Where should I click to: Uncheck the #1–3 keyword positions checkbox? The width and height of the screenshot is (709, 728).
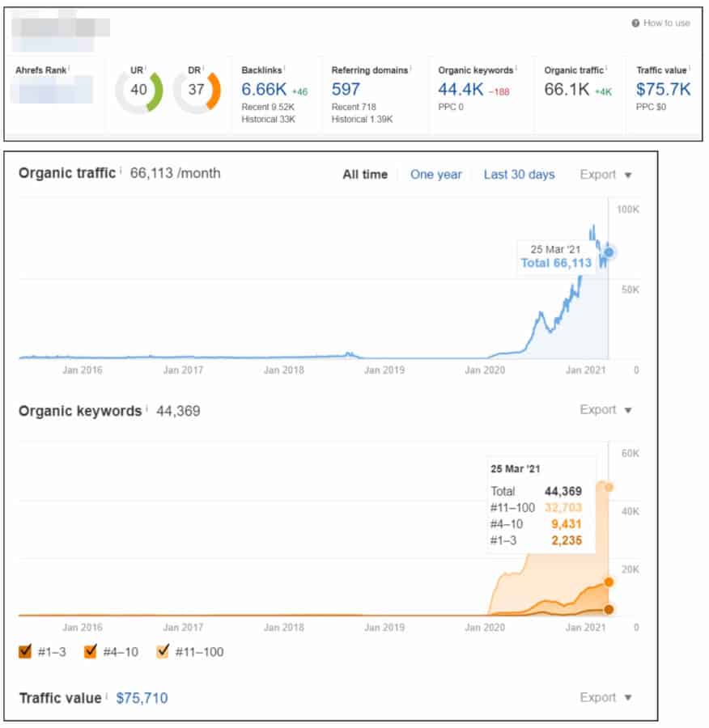pyautogui.click(x=26, y=651)
